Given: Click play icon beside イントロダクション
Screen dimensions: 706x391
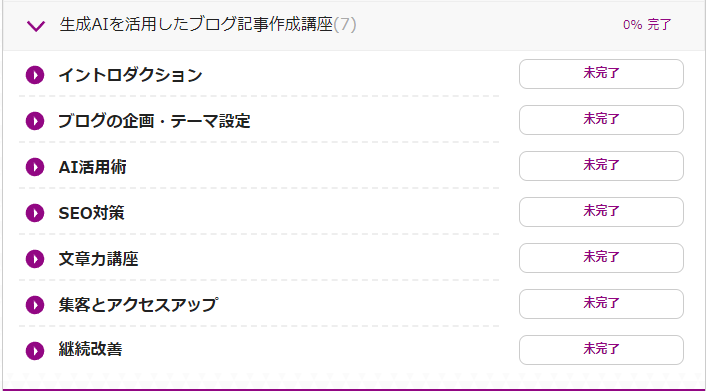Looking at the screenshot, I should tap(35, 75).
